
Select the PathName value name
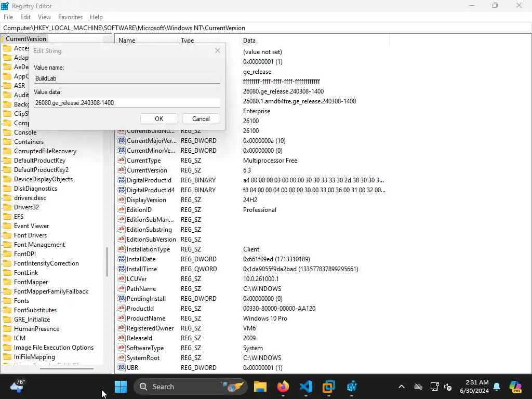(141, 289)
